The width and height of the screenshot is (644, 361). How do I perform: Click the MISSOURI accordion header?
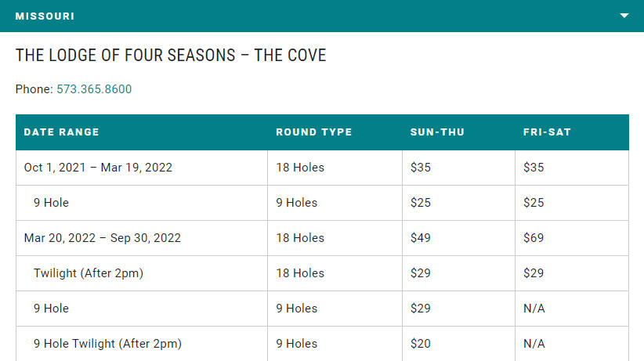coord(322,16)
